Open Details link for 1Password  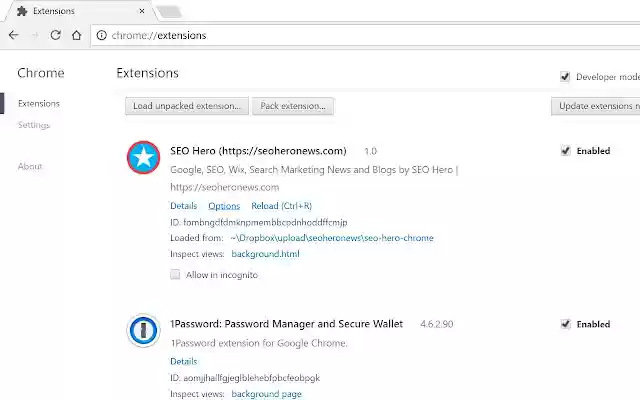[184, 361]
